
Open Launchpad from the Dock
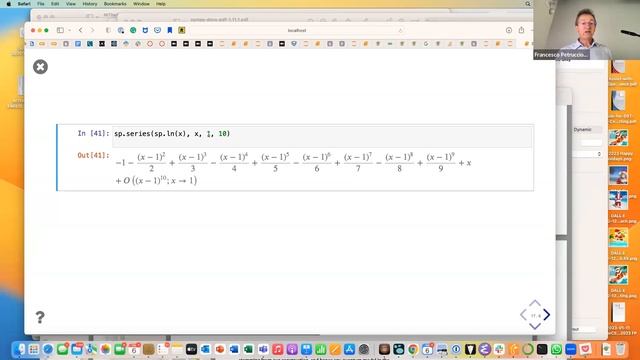tap(33, 349)
